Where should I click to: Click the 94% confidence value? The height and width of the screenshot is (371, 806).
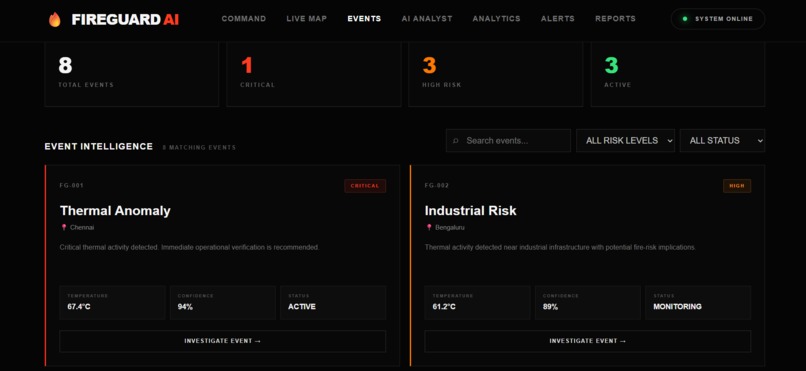point(185,307)
